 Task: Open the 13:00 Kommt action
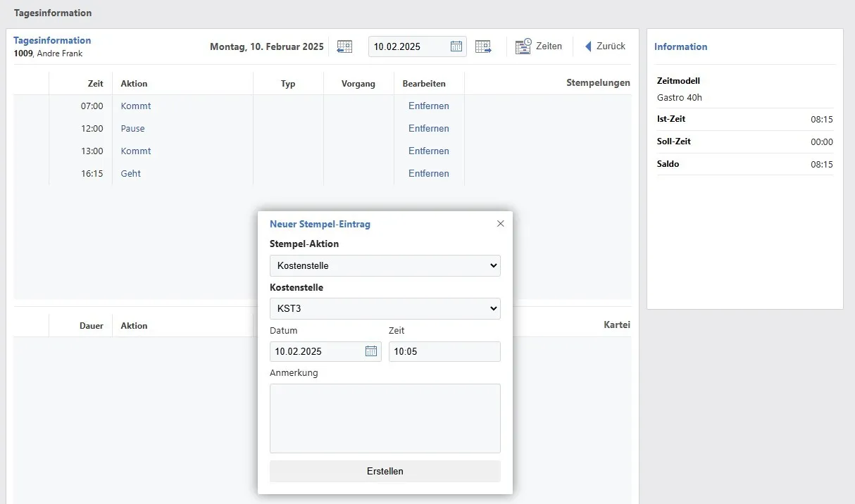(136, 151)
